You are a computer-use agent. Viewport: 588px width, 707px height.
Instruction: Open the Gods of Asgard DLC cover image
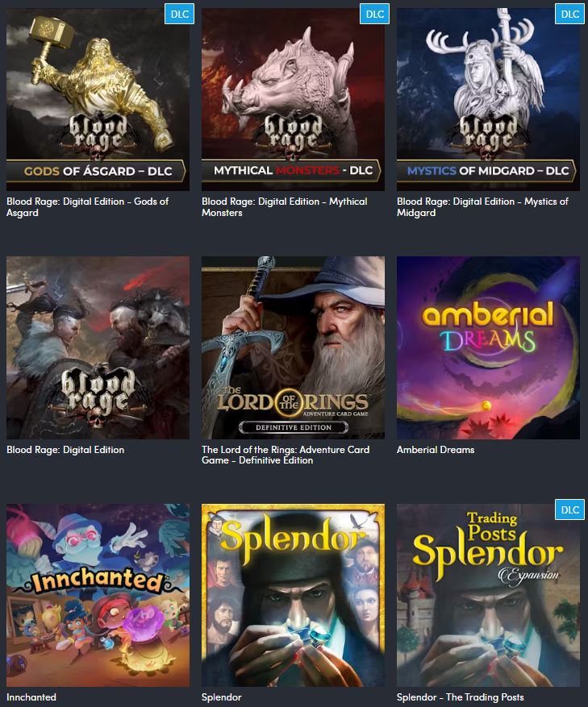98,99
